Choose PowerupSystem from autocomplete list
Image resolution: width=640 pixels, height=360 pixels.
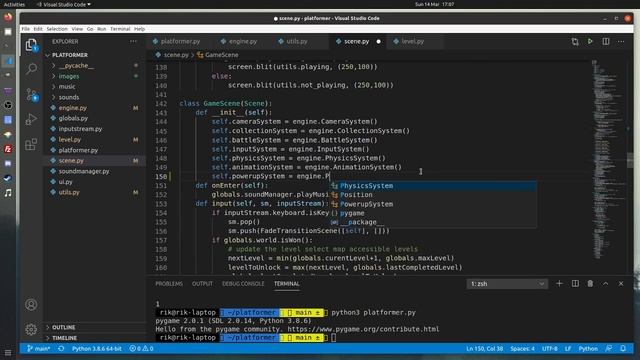click(x=433, y=204)
